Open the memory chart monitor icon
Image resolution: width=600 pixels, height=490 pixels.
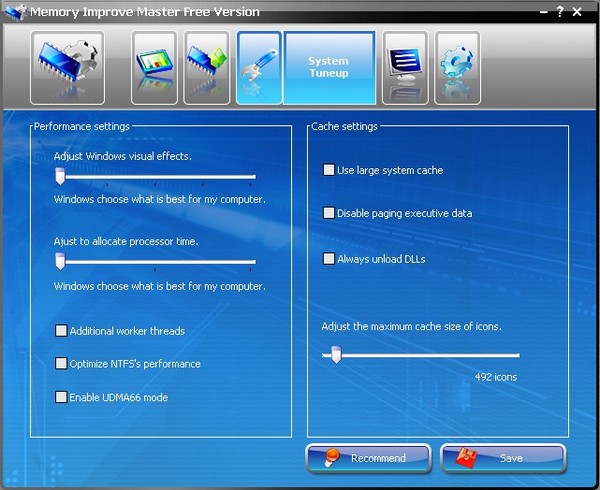[x=155, y=68]
